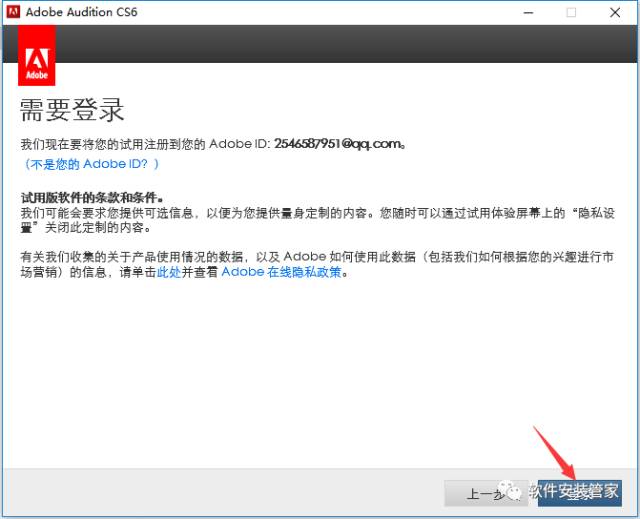Click the 软件安装管家 watermark text

pos(573,491)
